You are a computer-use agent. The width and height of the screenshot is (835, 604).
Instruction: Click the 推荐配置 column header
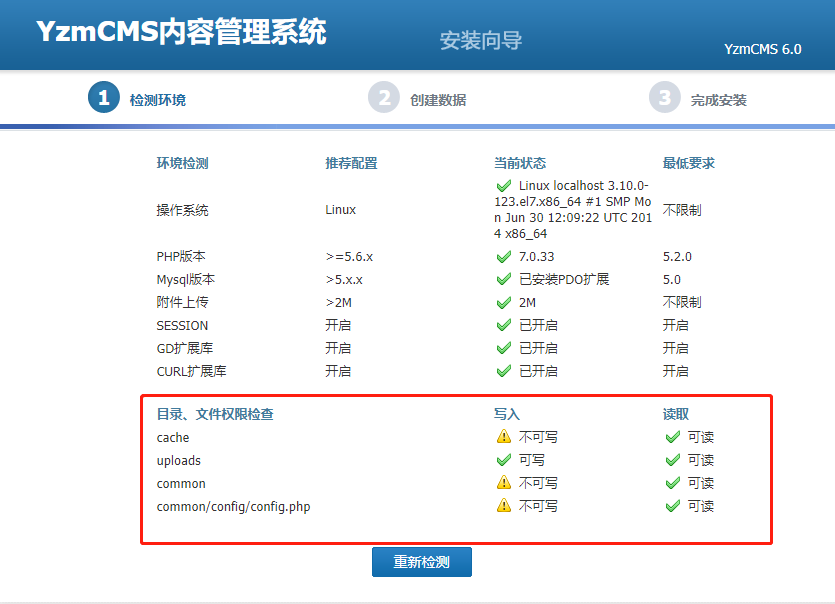(x=351, y=163)
